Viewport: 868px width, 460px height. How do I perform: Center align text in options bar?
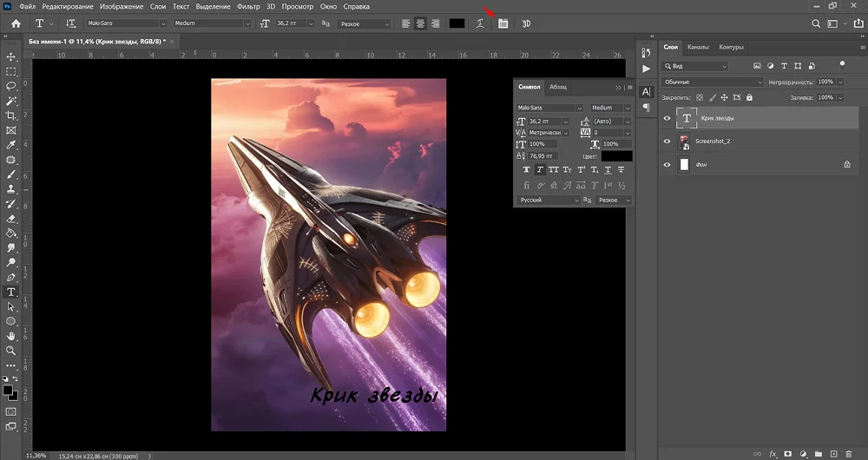coord(421,23)
